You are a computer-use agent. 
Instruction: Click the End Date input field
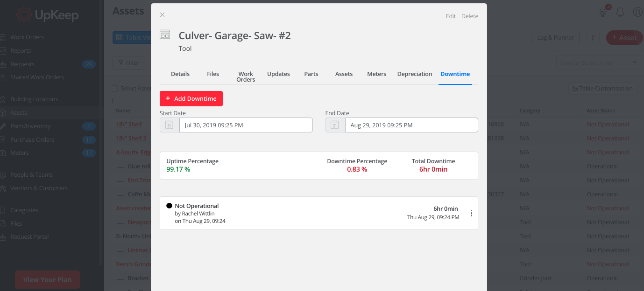(x=411, y=125)
